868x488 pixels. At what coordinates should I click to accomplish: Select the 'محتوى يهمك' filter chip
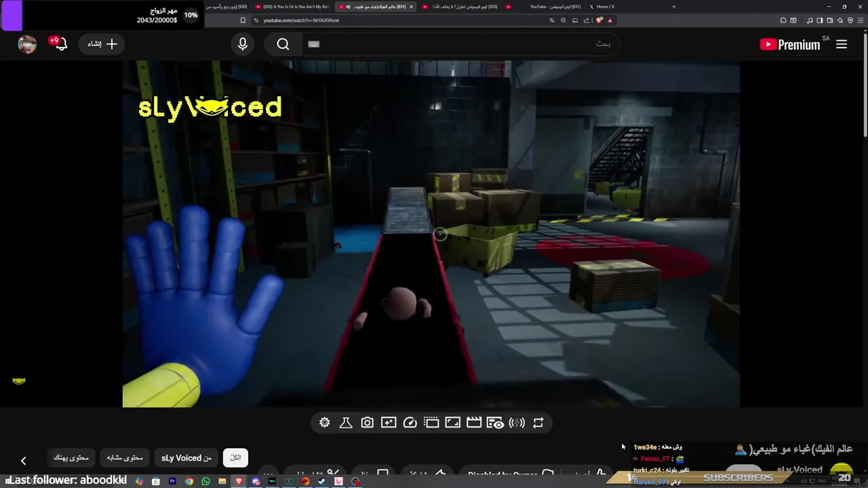(x=71, y=458)
